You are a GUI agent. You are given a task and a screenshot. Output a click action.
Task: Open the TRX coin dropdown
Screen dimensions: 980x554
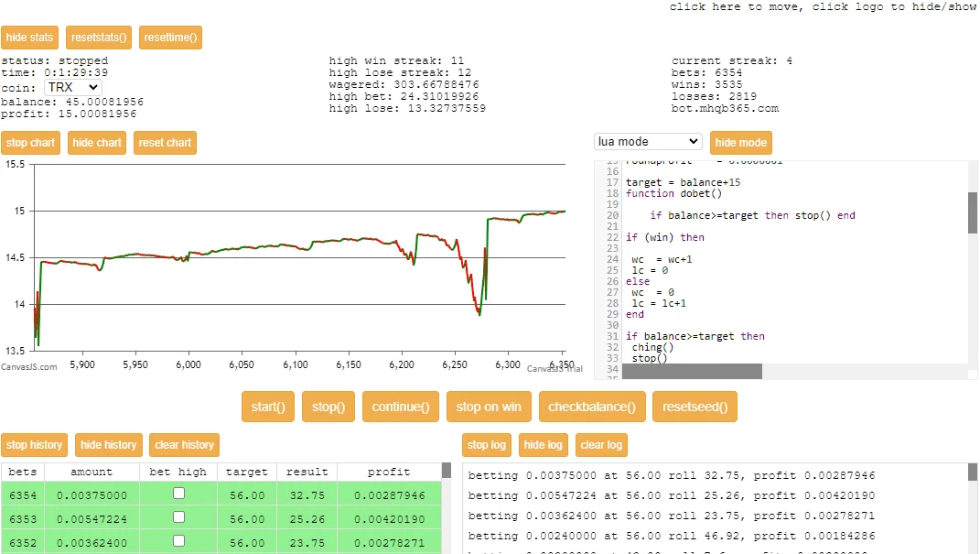coord(73,88)
